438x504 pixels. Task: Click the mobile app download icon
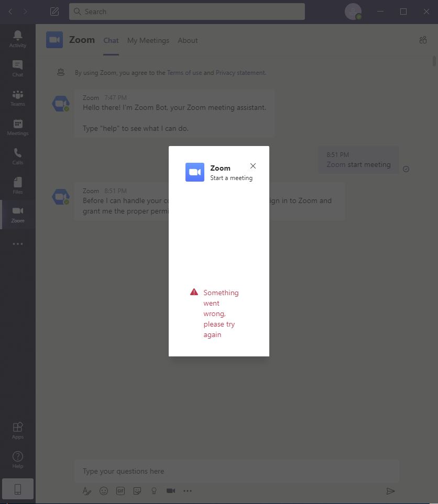(x=18, y=489)
